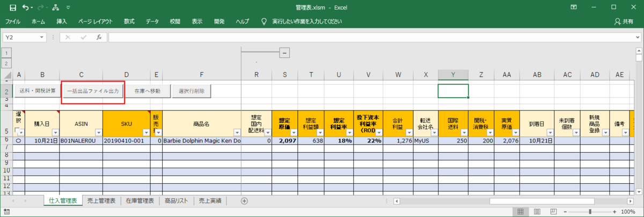The height and width of the screenshot is (217, 644).
Task: Click 送料・関税計算 button
Action: (x=38, y=91)
